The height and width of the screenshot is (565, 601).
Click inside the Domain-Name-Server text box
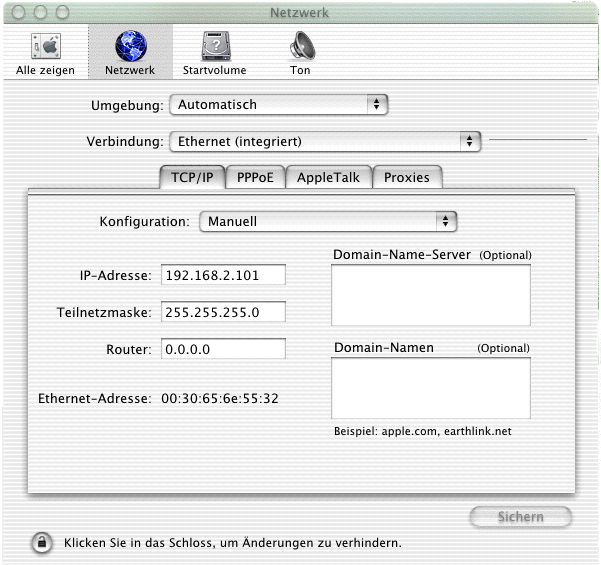point(431,295)
